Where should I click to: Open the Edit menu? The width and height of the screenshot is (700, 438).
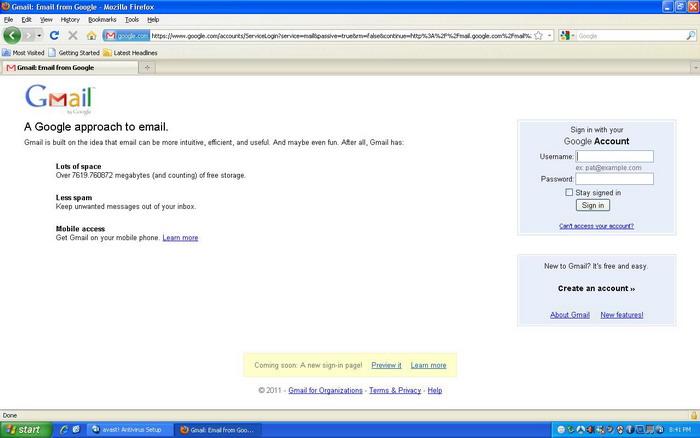[26, 20]
